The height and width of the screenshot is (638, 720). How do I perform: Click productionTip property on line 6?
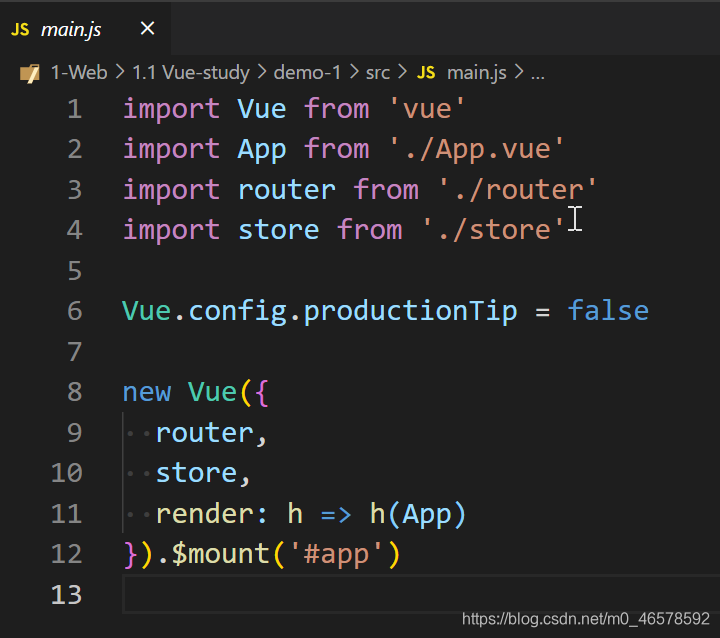(411, 312)
